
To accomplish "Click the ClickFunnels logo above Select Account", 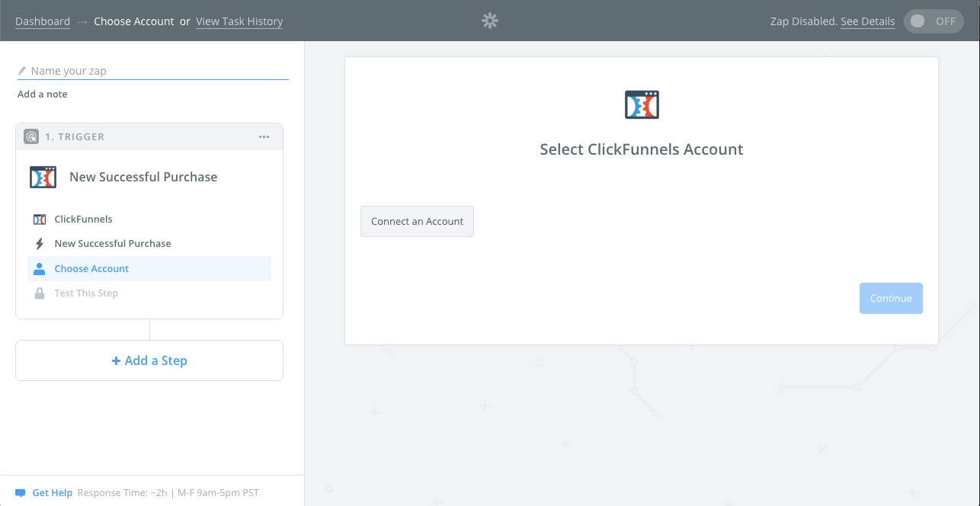I will point(642,104).
